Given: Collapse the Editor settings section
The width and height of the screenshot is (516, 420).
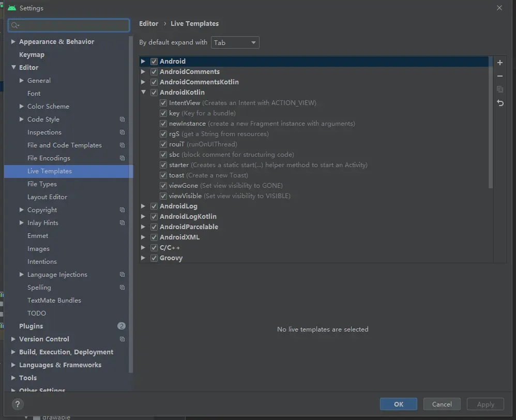Looking at the screenshot, I should (13, 67).
